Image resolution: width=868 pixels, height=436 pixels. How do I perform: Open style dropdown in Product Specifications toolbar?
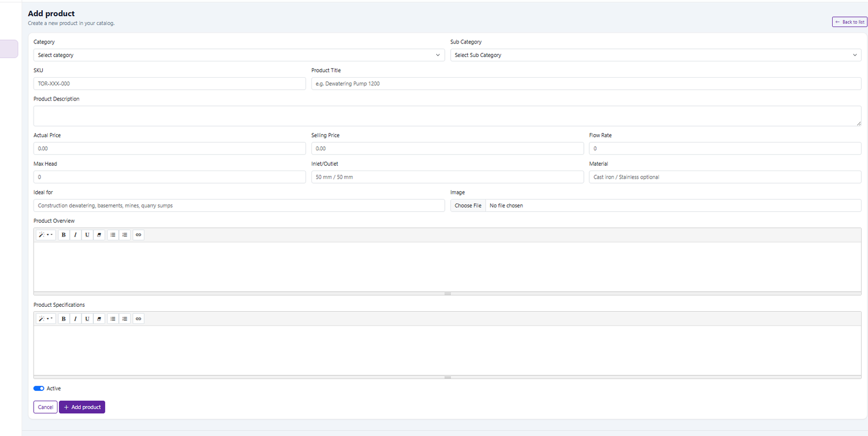(x=46, y=319)
